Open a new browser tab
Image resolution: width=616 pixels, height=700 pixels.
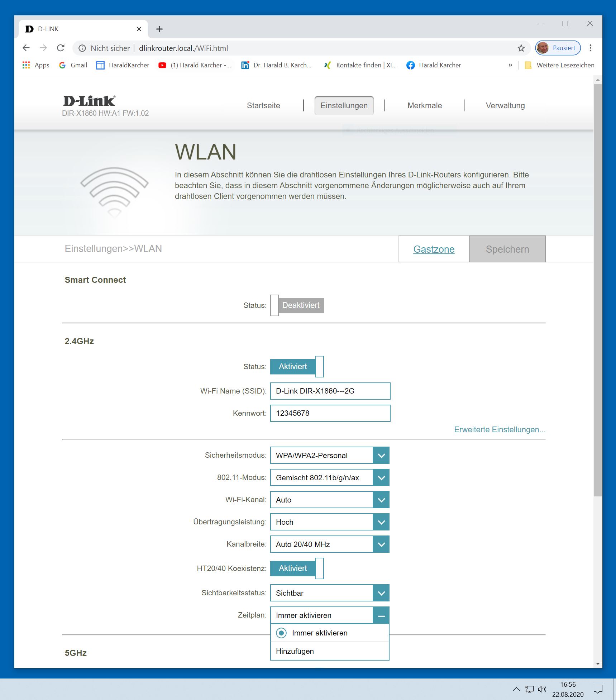[x=159, y=29]
